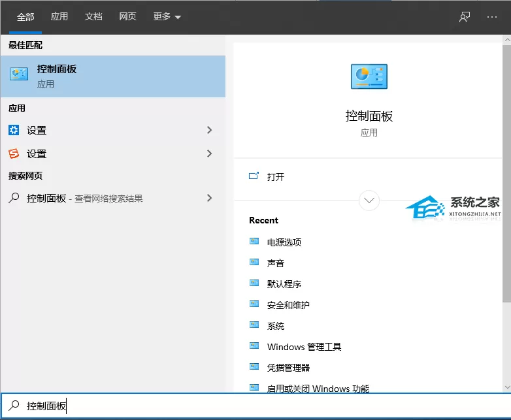Open recent item 电源选项
Image resolution: width=511 pixels, height=420 pixels.
(284, 242)
